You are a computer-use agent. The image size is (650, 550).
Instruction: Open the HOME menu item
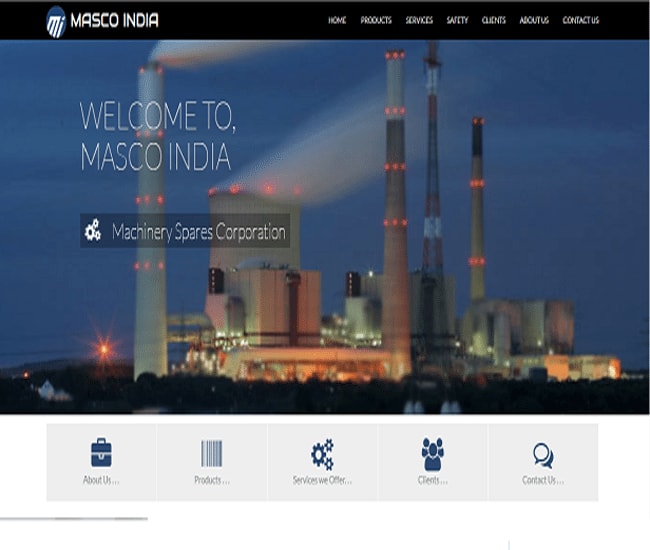[337, 20]
